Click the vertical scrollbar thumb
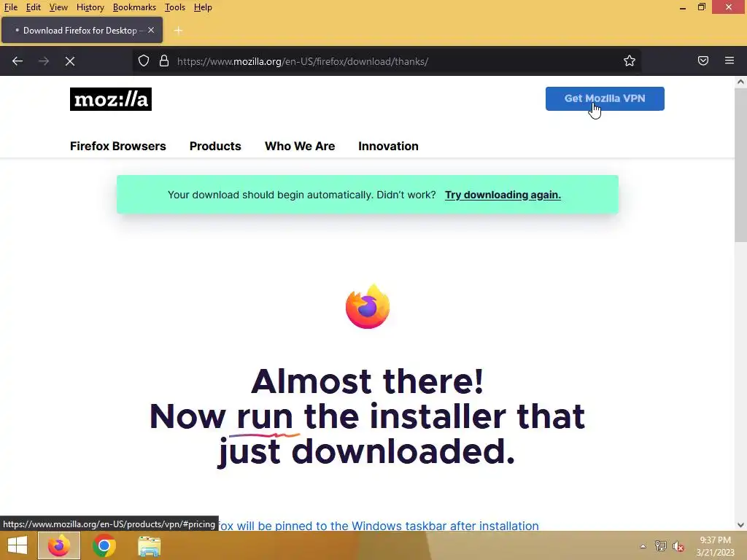Screen dimensions: 747x560 [740, 166]
